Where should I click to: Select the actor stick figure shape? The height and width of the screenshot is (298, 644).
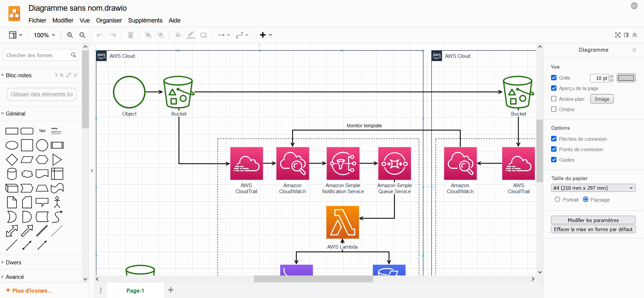(x=57, y=203)
